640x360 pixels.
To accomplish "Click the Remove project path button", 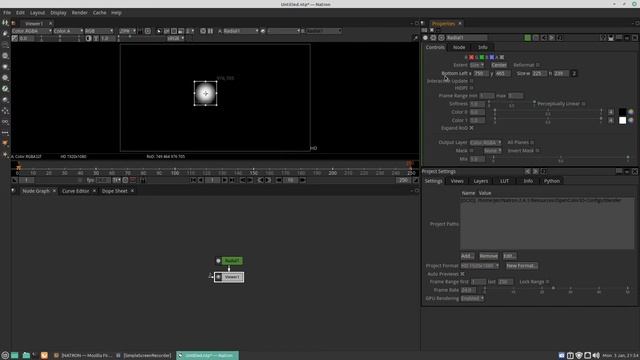I will [489, 256].
